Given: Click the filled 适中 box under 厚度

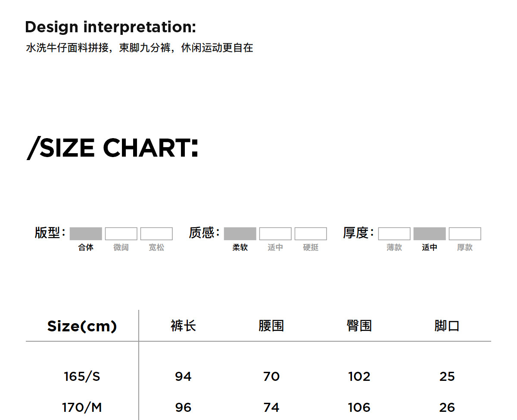Looking at the screenshot, I should (430, 234).
